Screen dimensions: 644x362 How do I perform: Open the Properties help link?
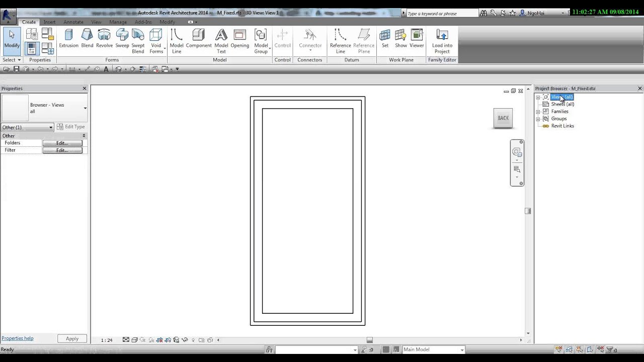point(18,338)
